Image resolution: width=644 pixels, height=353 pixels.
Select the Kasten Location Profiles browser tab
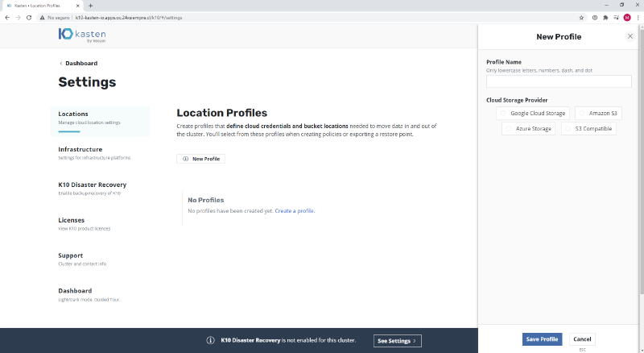pyautogui.click(x=41, y=6)
